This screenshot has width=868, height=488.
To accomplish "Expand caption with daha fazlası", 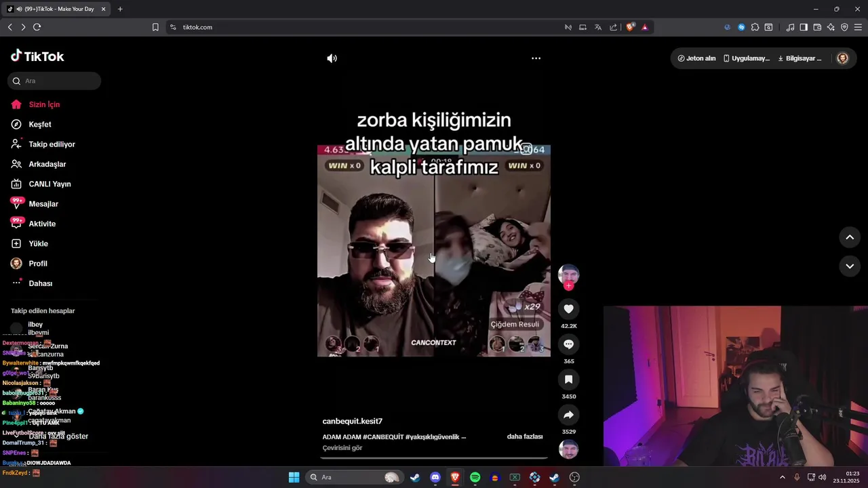I will pyautogui.click(x=525, y=436).
